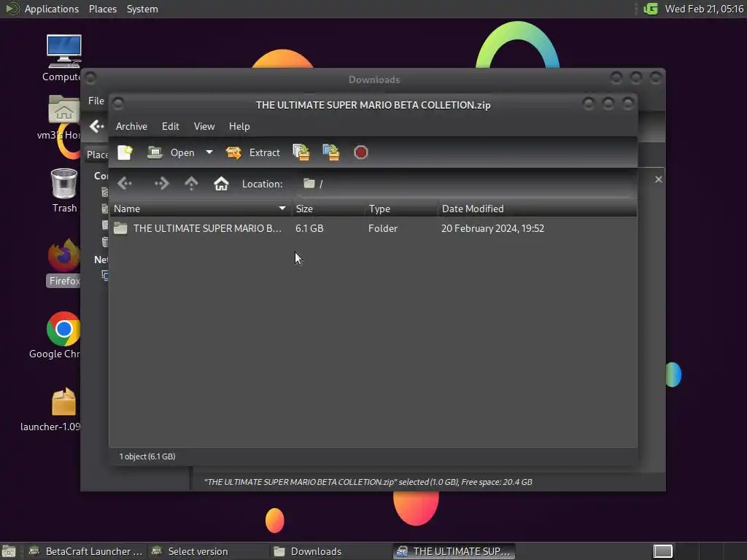The height and width of the screenshot is (560, 747).
Task: Open the Edit menu
Action: click(170, 126)
